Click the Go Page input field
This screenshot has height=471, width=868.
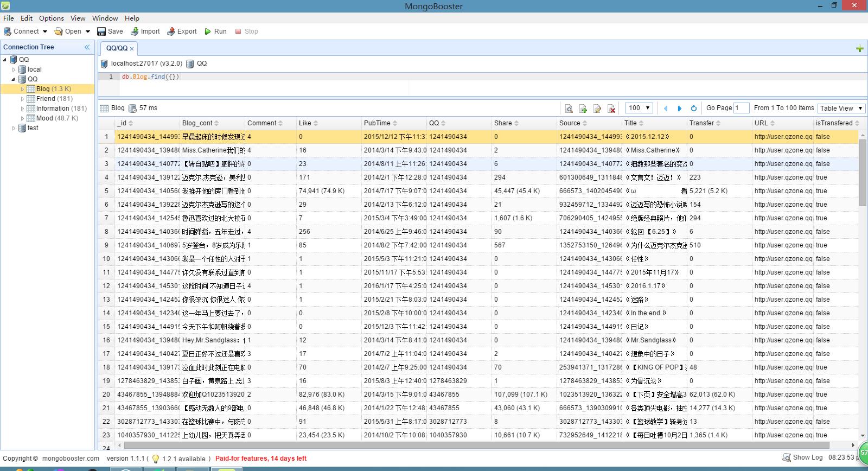pyautogui.click(x=742, y=108)
